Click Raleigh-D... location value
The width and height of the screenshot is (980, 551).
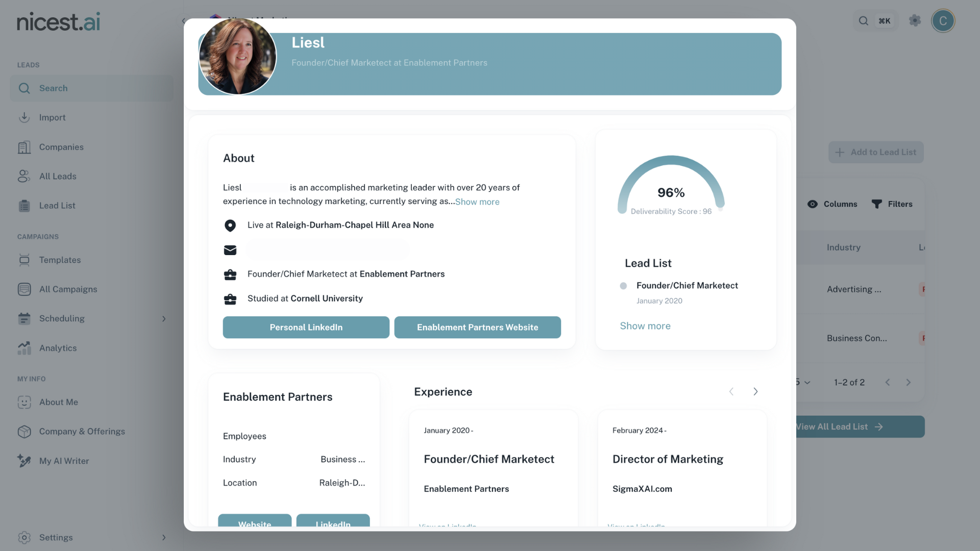[342, 483]
